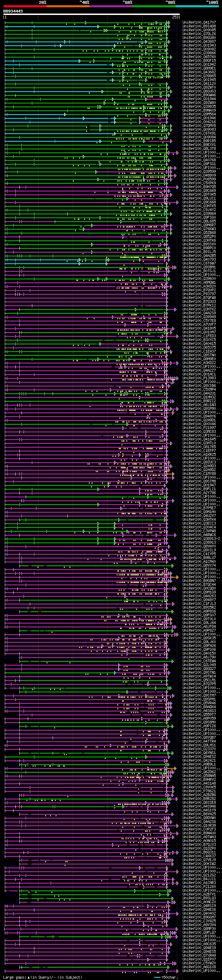Viewport: 222px width, 980px height.
Task: Select the UniRef100_Q01946 label
Action: click(199, 118)
